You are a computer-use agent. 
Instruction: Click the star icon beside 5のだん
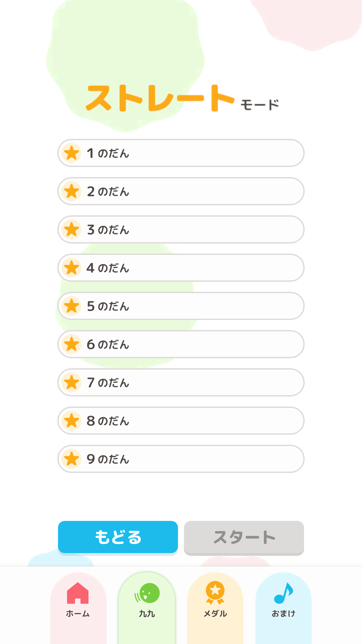click(72, 306)
